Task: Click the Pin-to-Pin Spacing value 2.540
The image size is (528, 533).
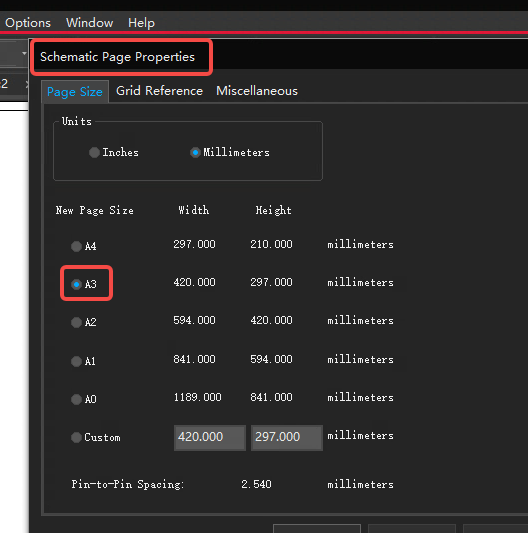Action: [256, 484]
